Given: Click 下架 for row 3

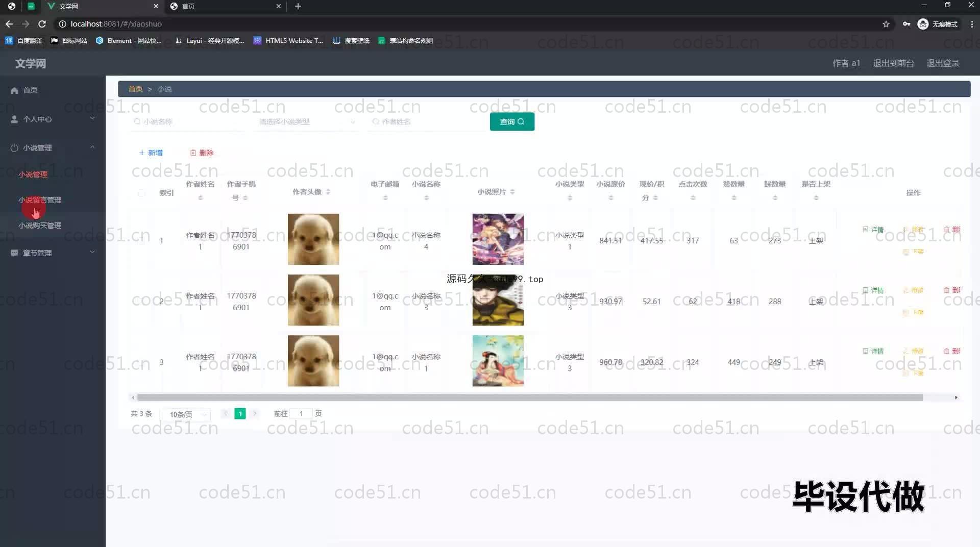Looking at the screenshot, I should [914, 373].
